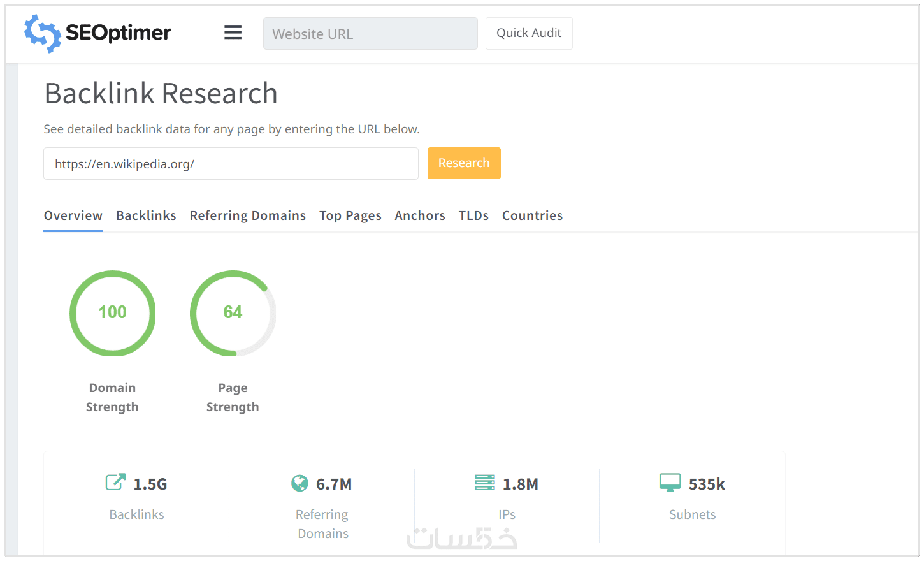Go to the Top Pages tab

(350, 215)
